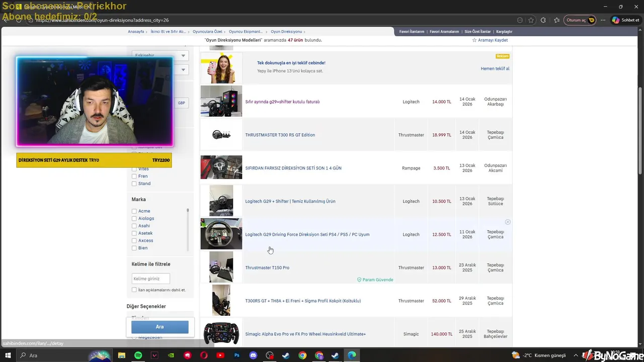Select Asetek brand checkbox
The width and height of the screenshot is (644, 362).
134,233
